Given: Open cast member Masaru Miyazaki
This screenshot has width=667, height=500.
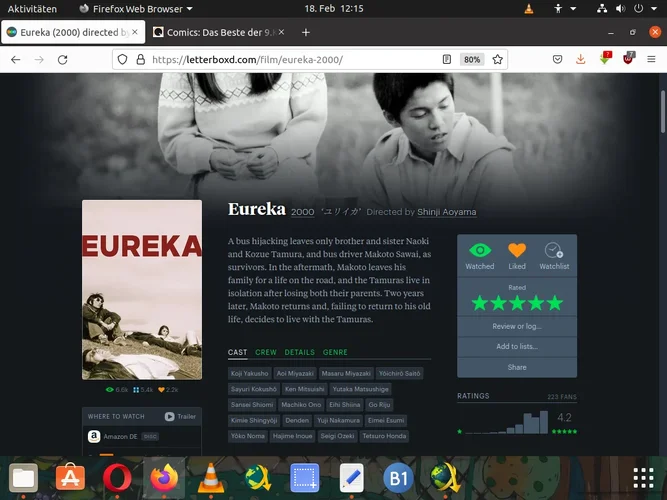Looking at the screenshot, I should pyautogui.click(x=346, y=374).
